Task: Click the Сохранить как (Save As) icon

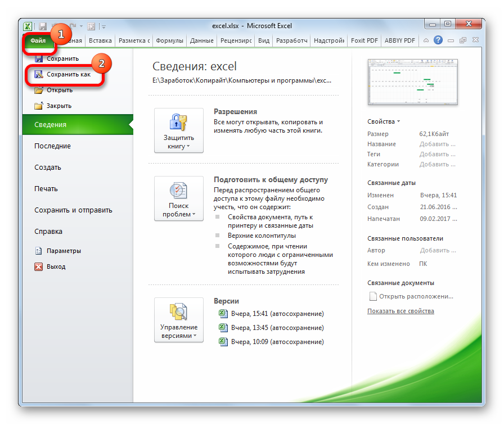Action: tap(38, 74)
